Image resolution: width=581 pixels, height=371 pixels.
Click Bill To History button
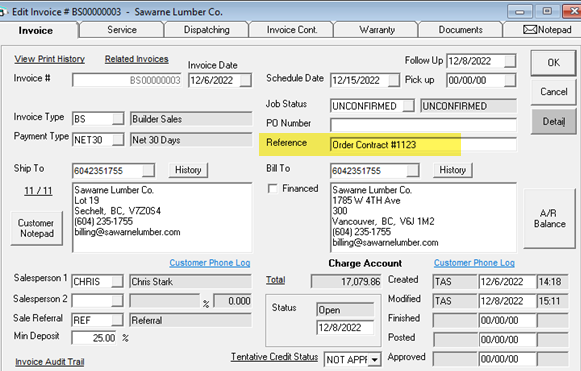tap(452, 170)
